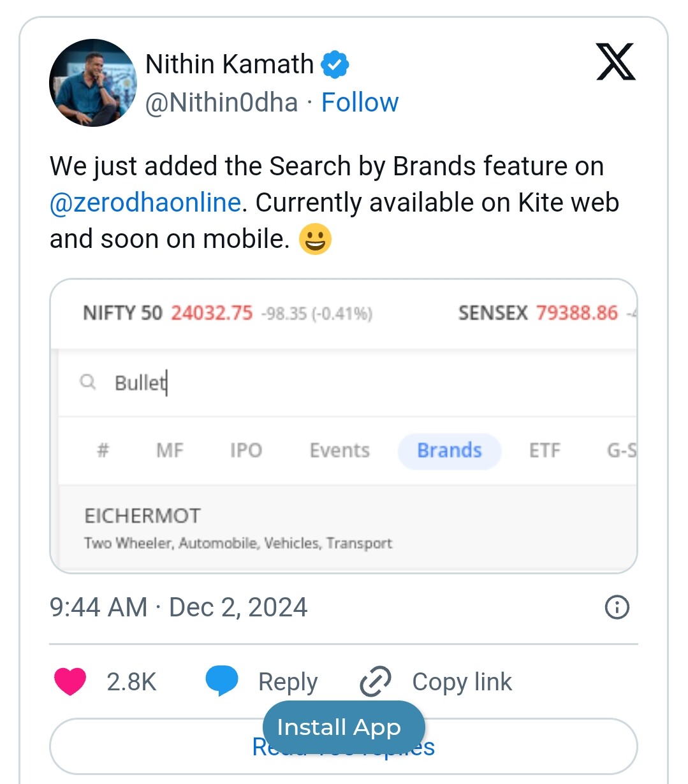Like the tweet with heart icon
Screen dimensions: 688x784
click(70, 681)
